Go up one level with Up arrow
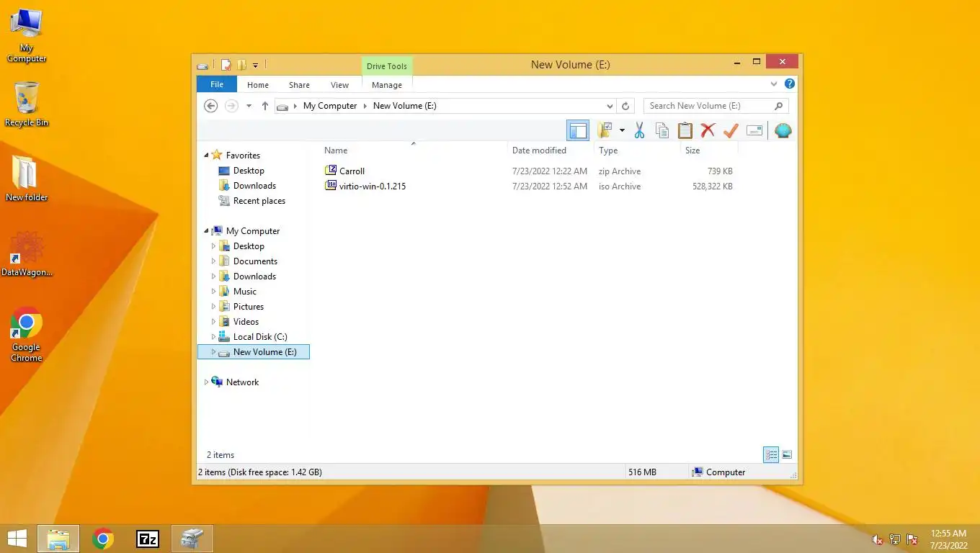 265,106
